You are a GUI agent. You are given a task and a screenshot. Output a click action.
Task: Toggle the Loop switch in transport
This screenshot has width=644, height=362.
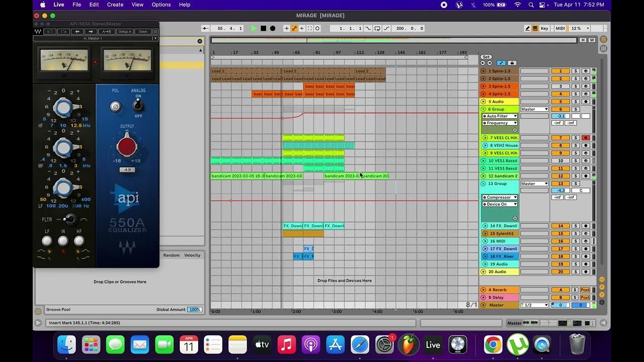click(x=377, y=29)
